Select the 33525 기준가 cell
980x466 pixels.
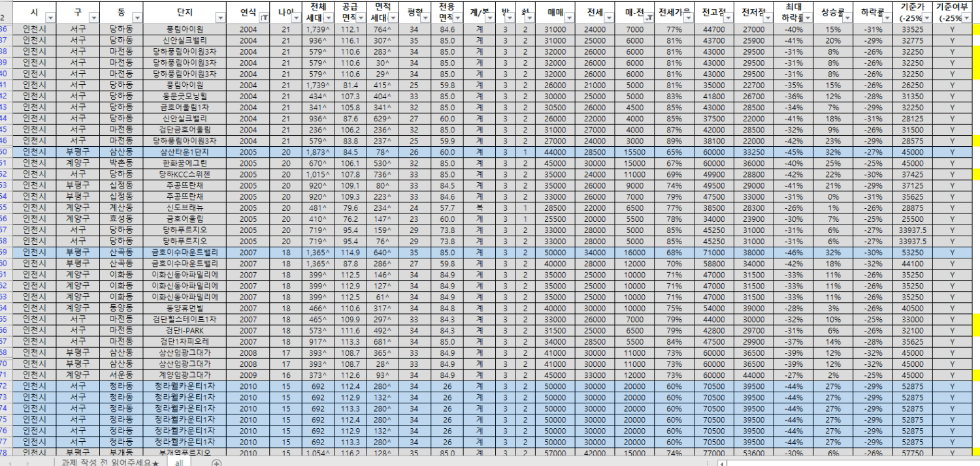[x=912, y=29]
